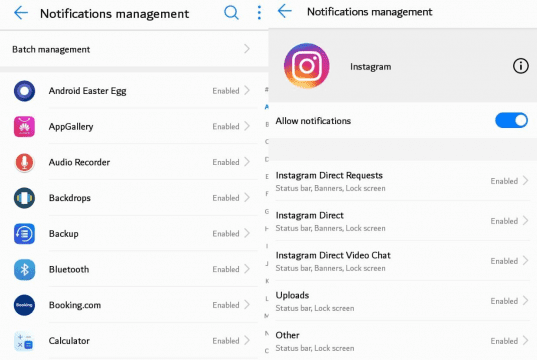This screenshot has width=537, height=360.
Task: Tap the Instagram app logo
Action: 307,66
